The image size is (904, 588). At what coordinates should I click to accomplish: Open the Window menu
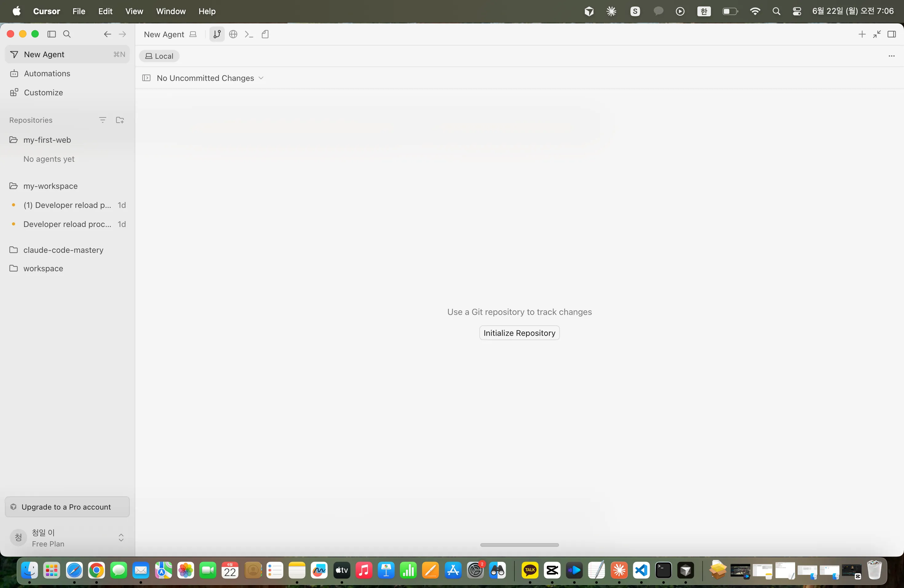point(171,11)
